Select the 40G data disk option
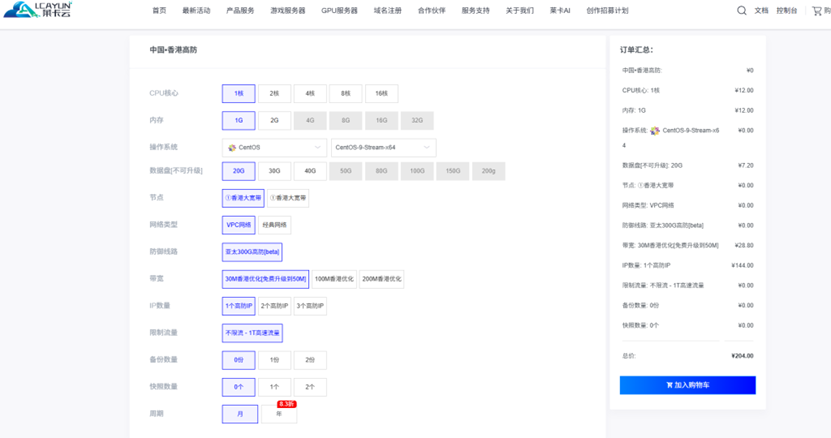The width and height of the screenshot is (831, 438). pos(310,171)
